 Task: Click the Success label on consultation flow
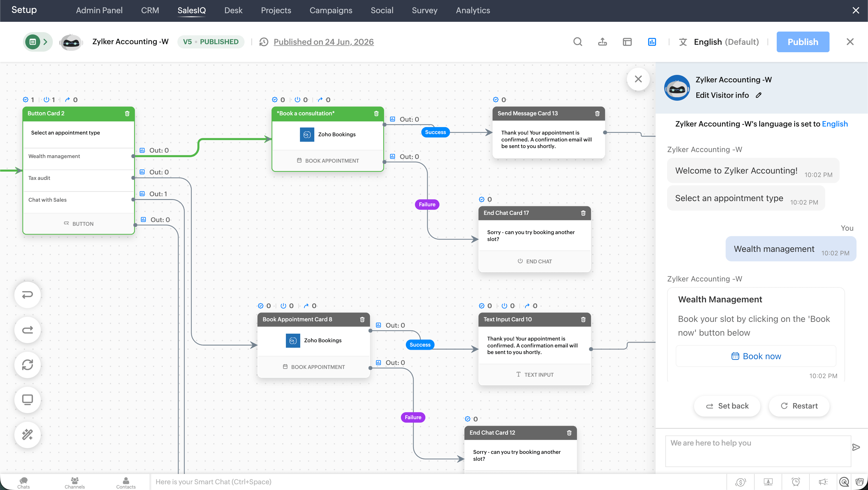click(x=435, y=132)
